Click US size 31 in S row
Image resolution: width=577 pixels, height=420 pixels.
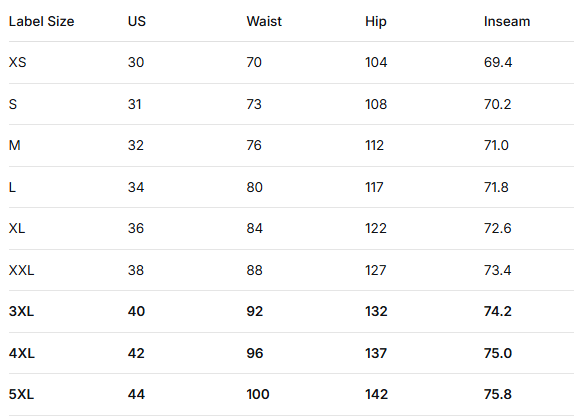[135, 104]
